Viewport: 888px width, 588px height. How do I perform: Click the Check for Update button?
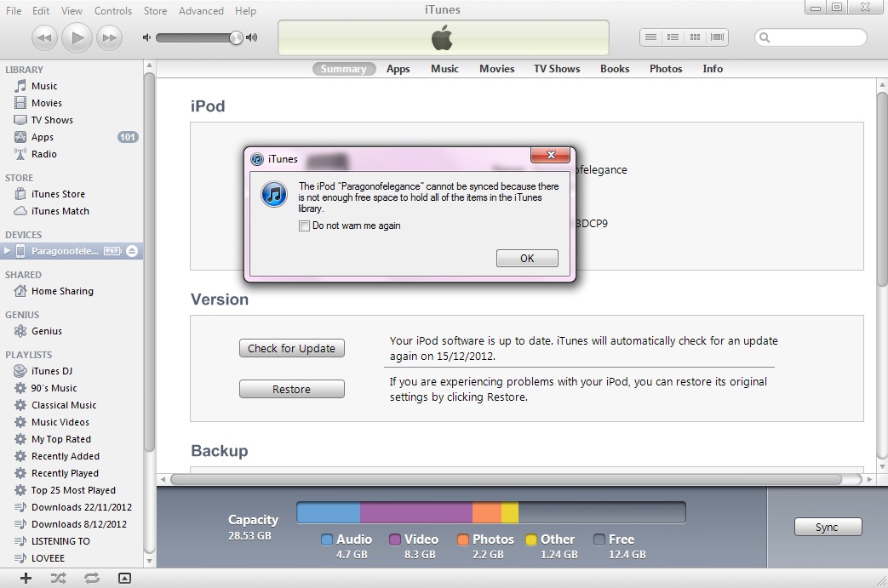click(292, 348)
